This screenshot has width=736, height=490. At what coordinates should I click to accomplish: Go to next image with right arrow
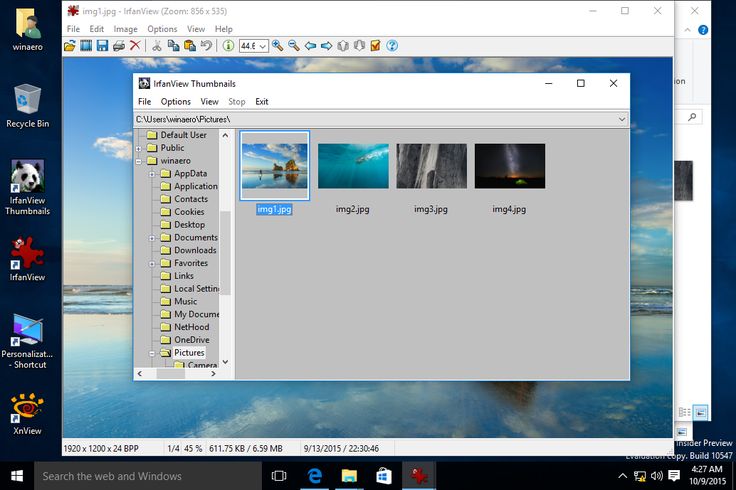pos(327,46)
